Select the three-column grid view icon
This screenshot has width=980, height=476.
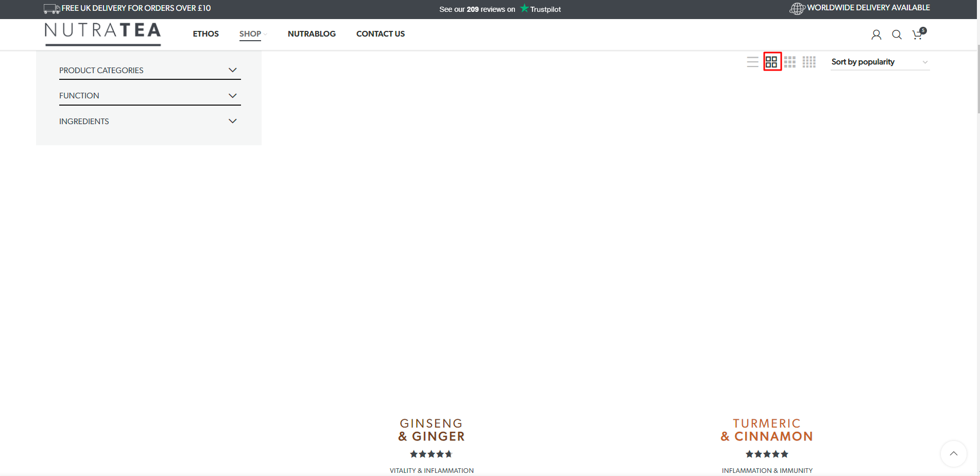(790, 62)
